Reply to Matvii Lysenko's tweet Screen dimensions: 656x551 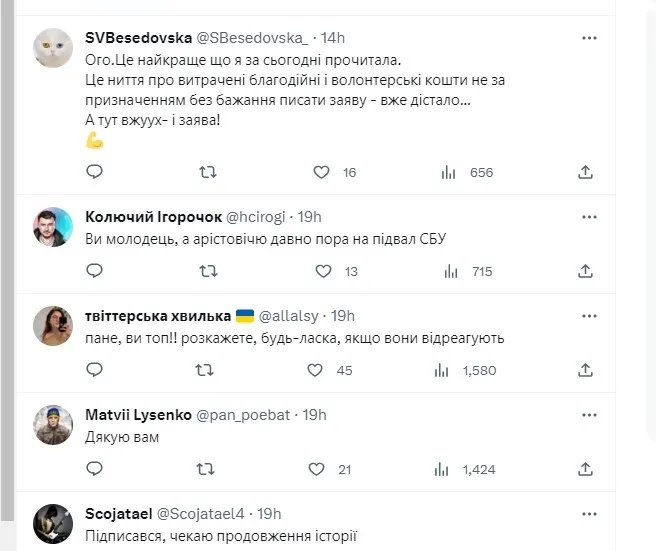click(x=94, y=468)
